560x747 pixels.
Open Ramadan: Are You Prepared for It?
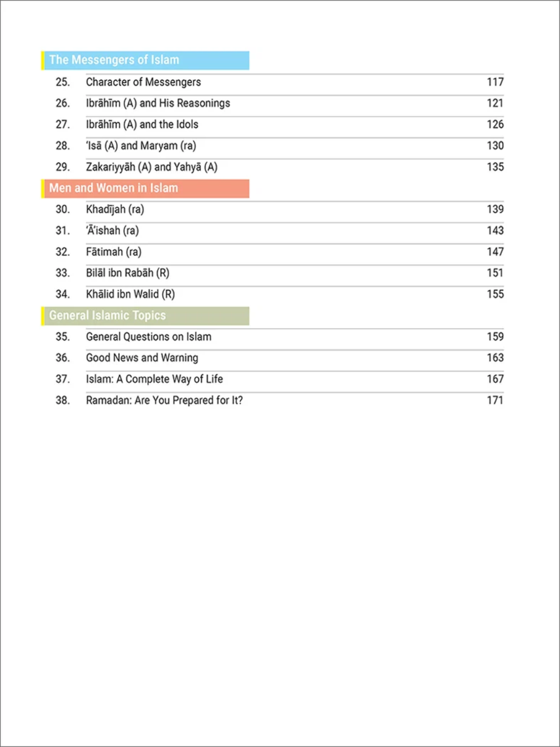(x=164, y=400)
